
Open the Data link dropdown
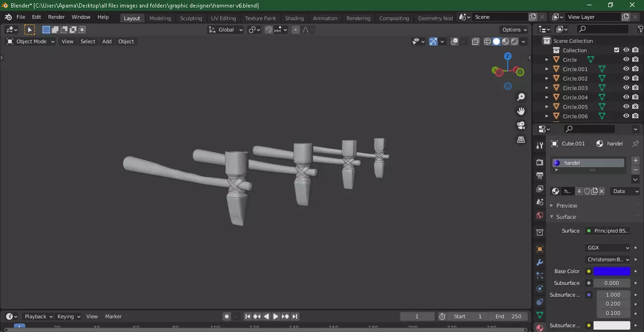point(625,191)
